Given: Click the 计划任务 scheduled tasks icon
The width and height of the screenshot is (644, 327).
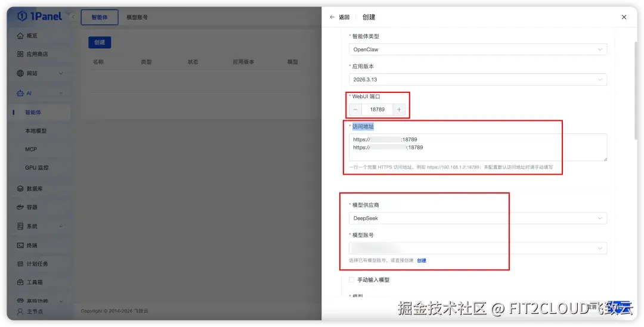Looking at the screenshot, I should coord(20,264).
